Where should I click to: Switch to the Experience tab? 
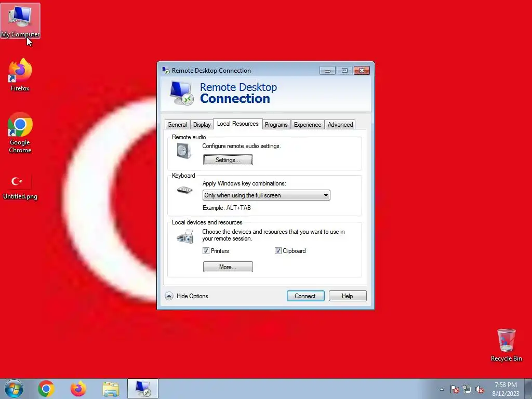coord(308,125)
